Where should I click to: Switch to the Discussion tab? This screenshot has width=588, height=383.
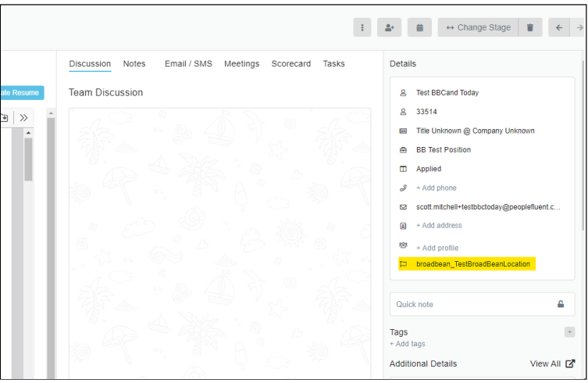(x=90, y=64)
